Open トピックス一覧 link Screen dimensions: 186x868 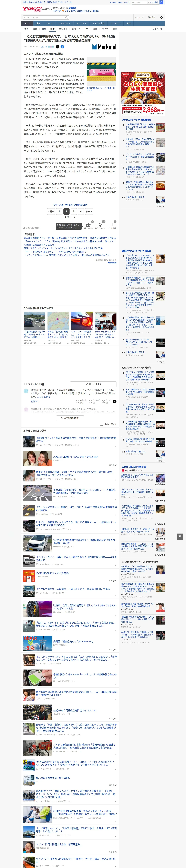tap(155, 29)
